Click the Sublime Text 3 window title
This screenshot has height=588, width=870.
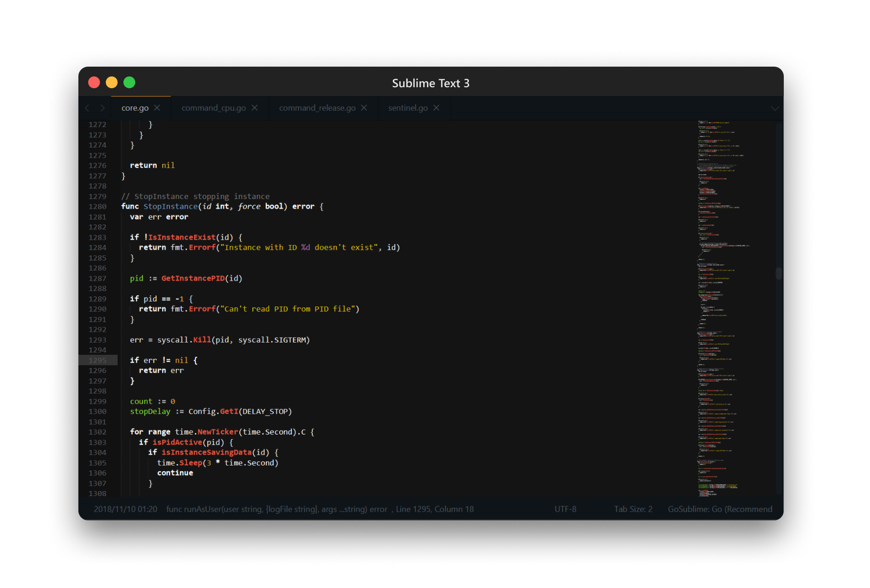(x=431, y=83)
